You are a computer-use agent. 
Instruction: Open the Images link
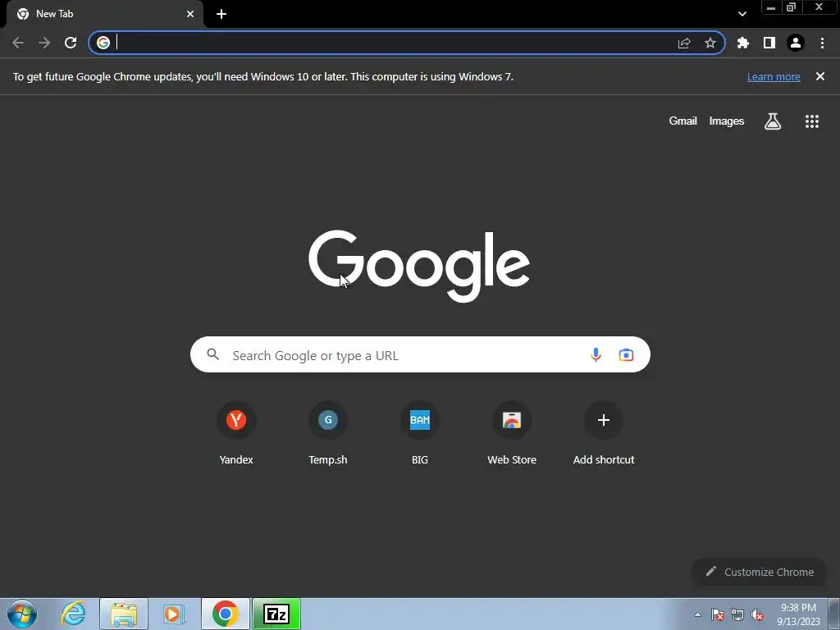point(727,121)
